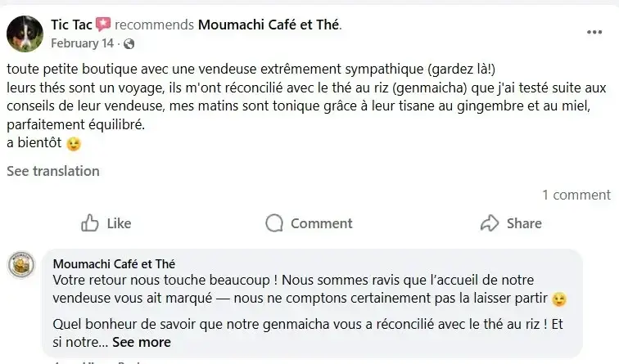Image resolution: width=619 pixels, height=364 pixels.
Task: Click the speech bubble Comment icon
Action: point(275,223)
